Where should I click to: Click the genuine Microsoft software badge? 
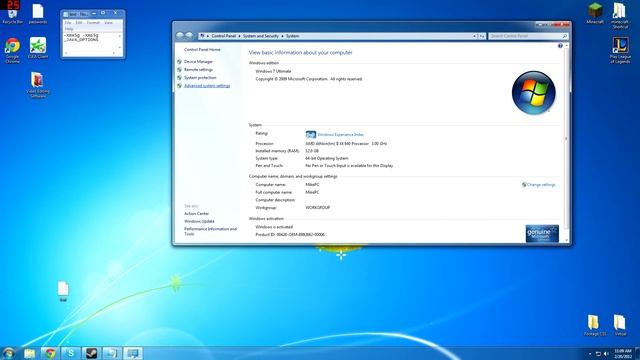(x=542, y=233)
